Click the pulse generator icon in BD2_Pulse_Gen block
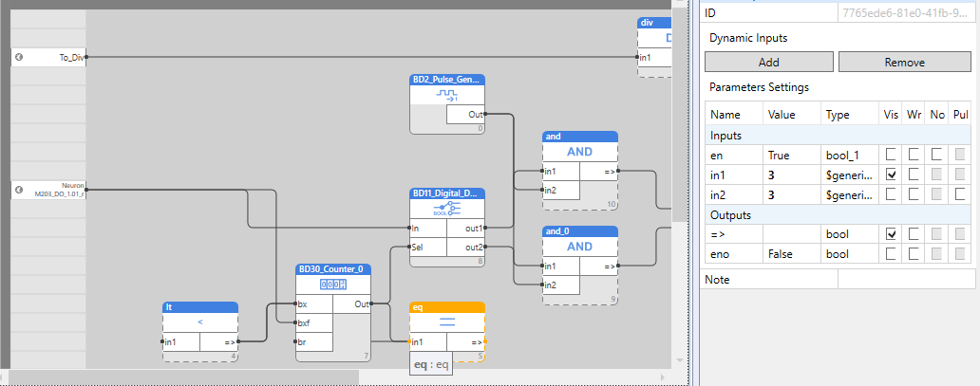This screenshot has width=980, height=386. [x=447, y=96]
